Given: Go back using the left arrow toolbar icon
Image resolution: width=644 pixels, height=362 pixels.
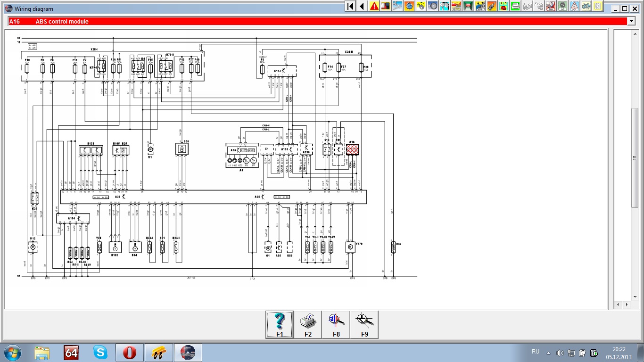Looking at the screenshot, I should [x=362, y=6].
